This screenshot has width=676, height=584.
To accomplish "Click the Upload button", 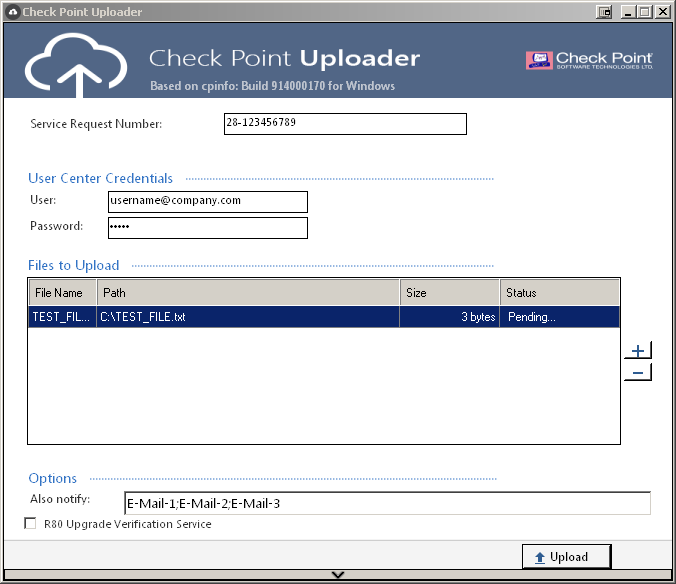I will point(566,557).
